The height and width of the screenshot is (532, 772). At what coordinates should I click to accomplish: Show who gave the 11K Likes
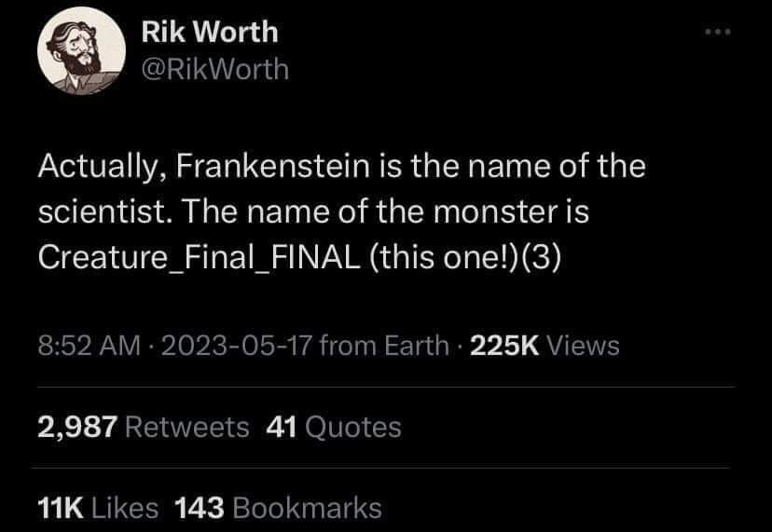tap(98, 508)
